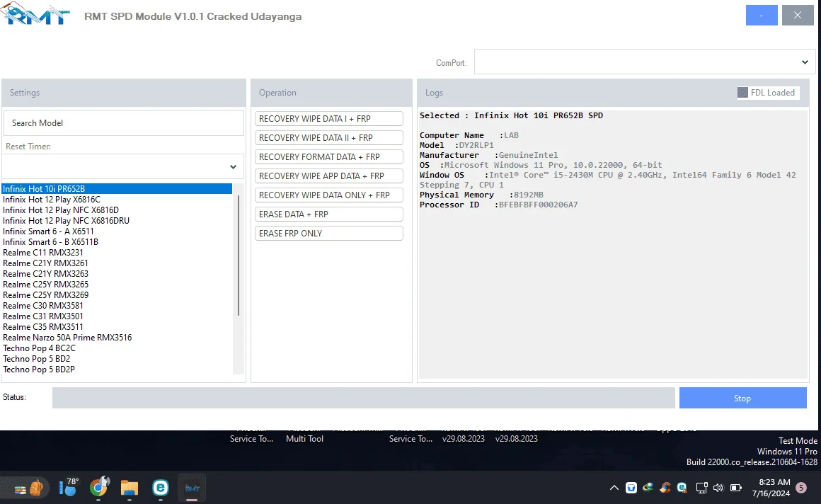Open the ESET icon in taskbar

coord(161,488)
